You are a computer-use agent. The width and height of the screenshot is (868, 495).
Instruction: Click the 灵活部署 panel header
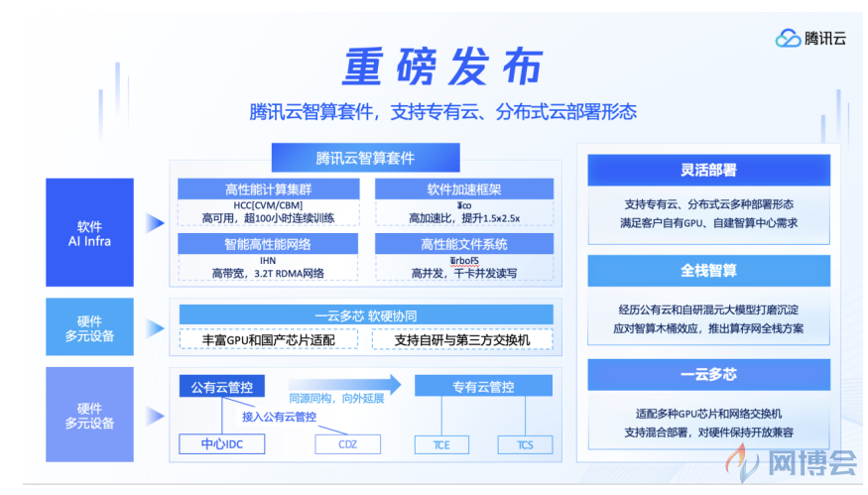[708, 170]
